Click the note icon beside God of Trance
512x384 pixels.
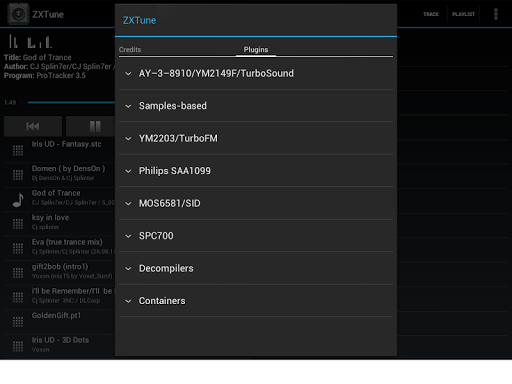point(18,200)
